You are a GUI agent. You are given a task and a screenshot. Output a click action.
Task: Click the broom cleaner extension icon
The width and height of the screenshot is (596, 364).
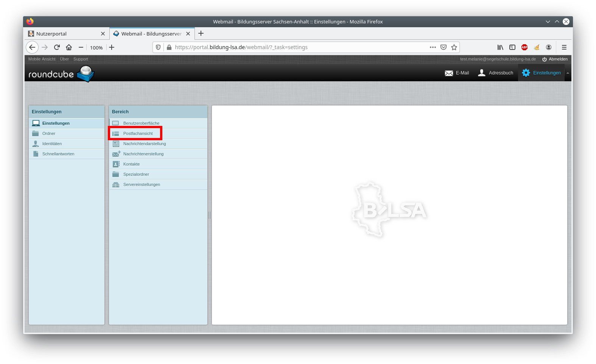(537, 47)
